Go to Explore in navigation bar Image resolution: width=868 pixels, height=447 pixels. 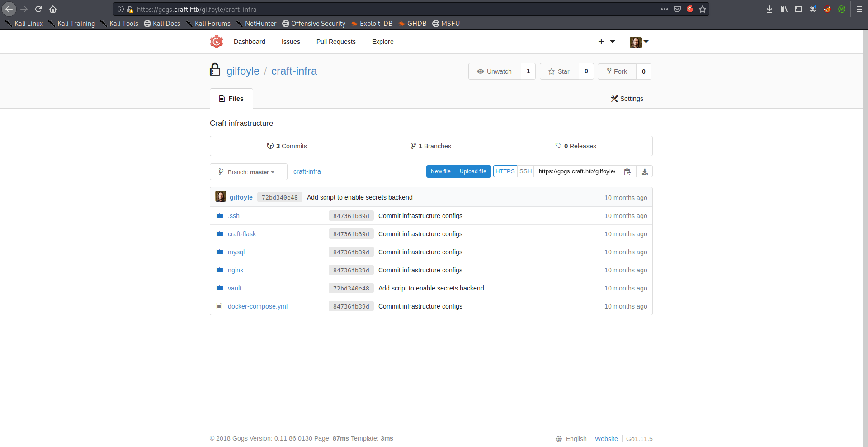[382, 42]
